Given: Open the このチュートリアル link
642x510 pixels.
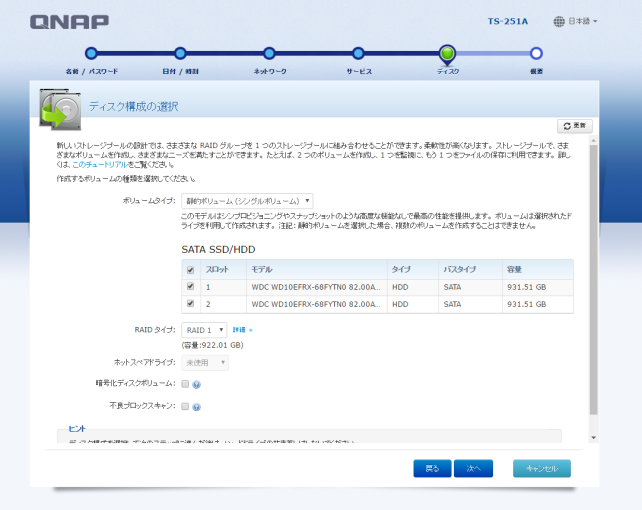Looking at the screenshot, I should coord(100,165).
